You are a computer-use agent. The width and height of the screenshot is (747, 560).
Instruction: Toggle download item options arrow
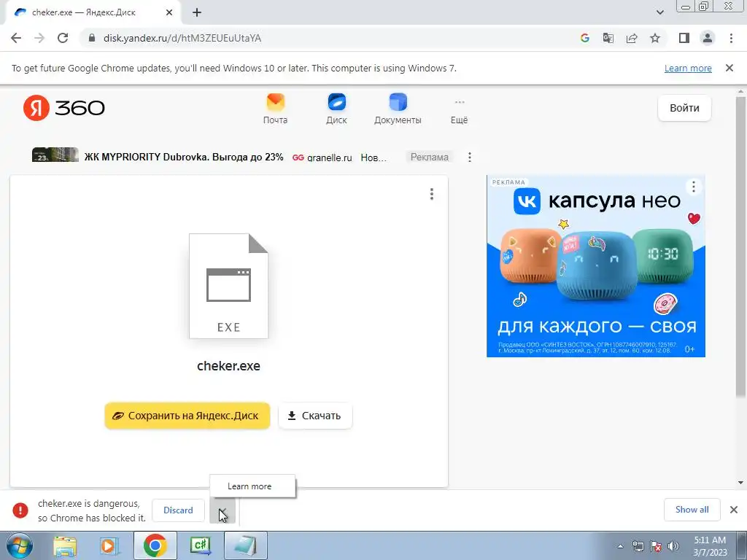pyautogui.click(x=222, y=511)
